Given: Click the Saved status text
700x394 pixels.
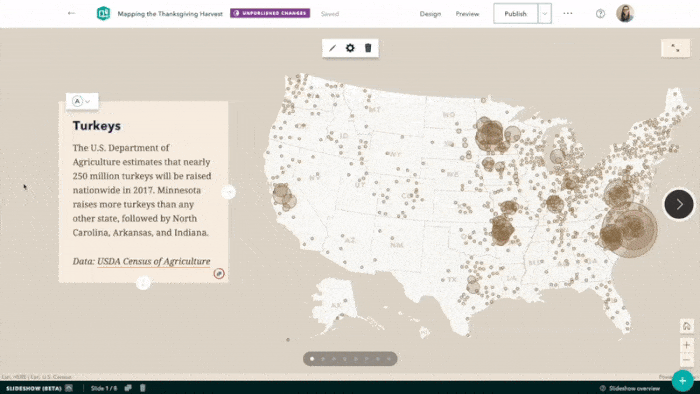Looking at the screenshot, I should point(330,14).
